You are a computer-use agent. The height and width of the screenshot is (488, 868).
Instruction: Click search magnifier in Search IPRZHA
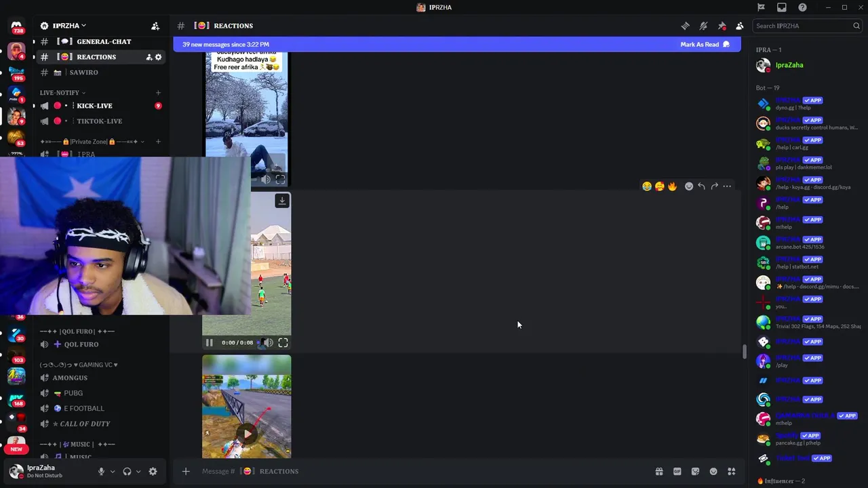coord(856,26)
